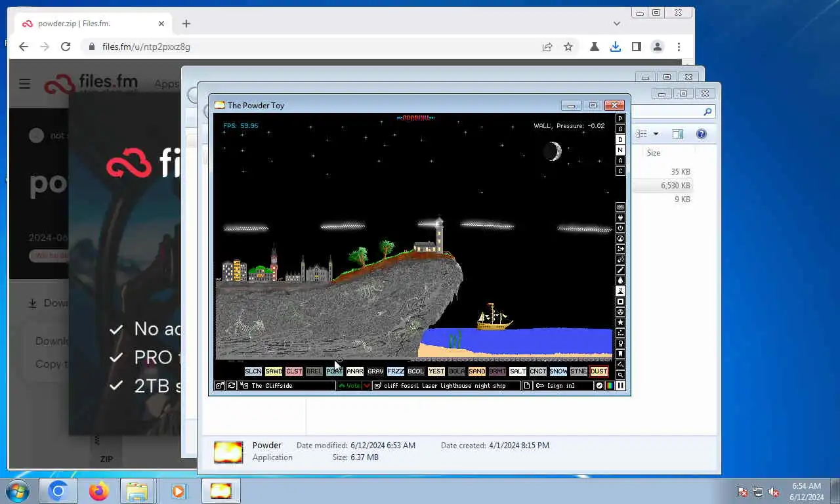This screenshot has width=840, height=504.
Task: Select the DUST element
Action: (x=599, y=371)
